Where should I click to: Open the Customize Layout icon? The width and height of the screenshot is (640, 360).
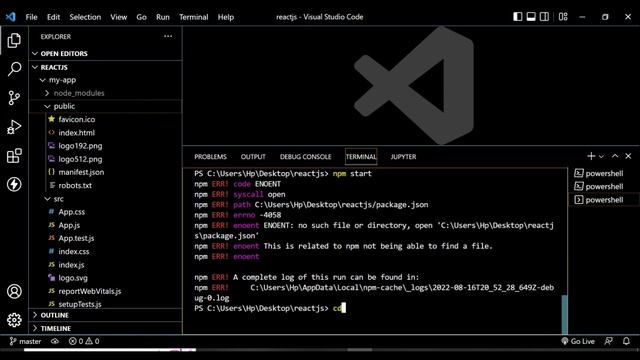(563, 17)
